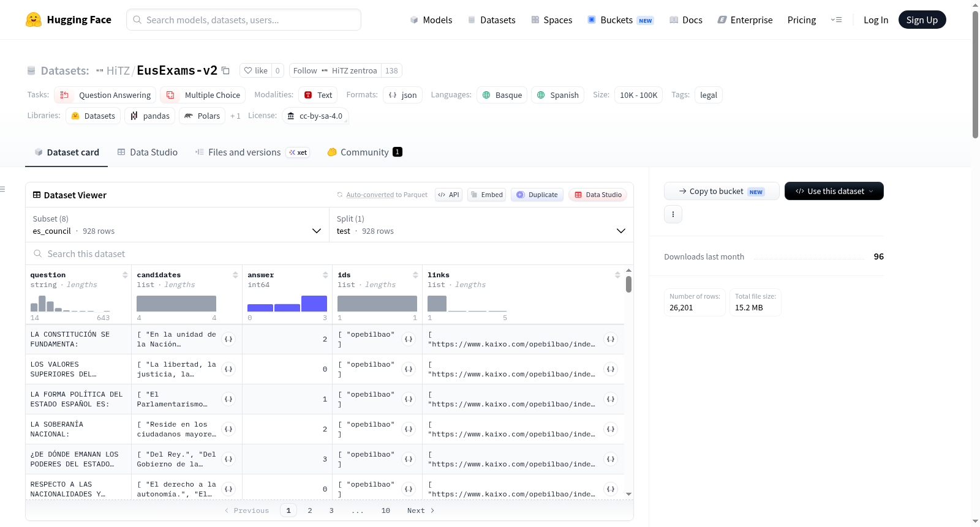Click the ids lengths histogram bar

[377, 304]
